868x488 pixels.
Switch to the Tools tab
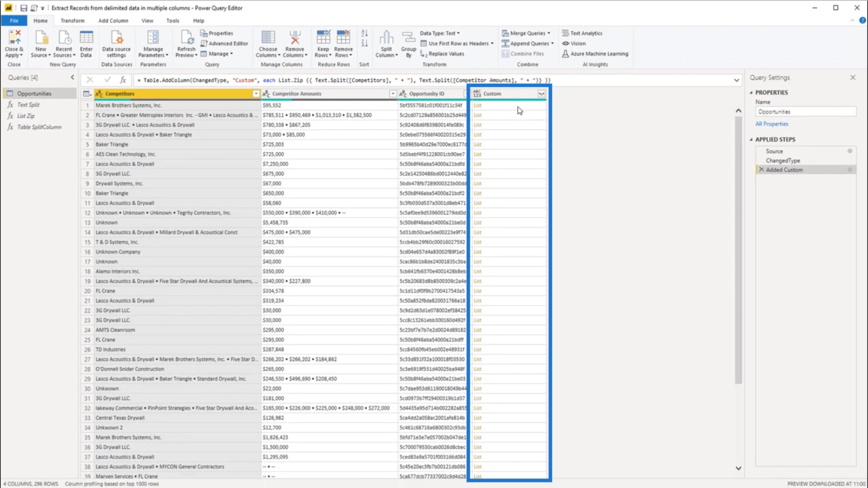(173, 21)
